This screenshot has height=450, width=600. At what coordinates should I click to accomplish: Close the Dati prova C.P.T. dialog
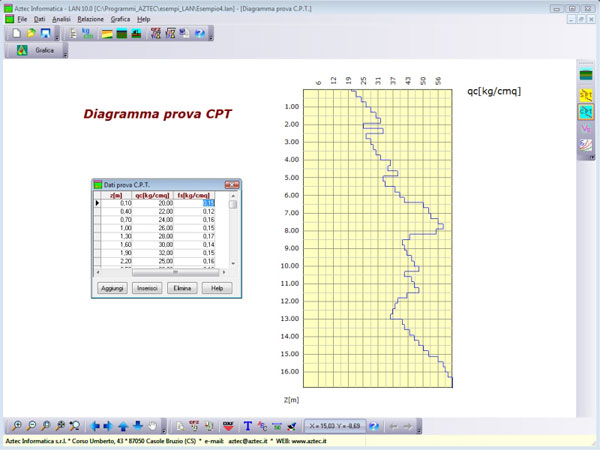(x=232, y=185)
